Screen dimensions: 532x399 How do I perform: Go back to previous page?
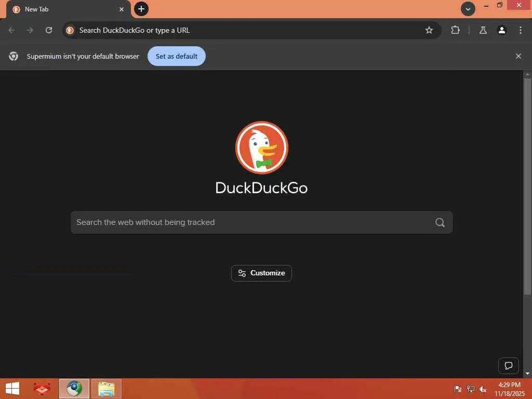point(12,30)
